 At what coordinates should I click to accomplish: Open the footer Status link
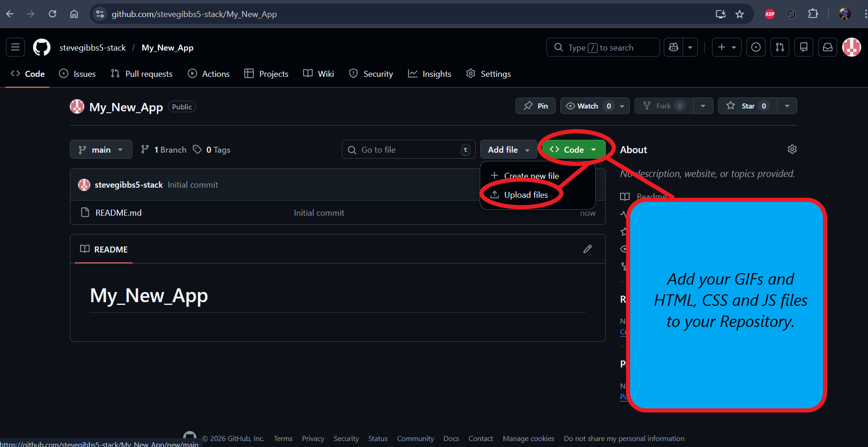[x=378, y=438]
